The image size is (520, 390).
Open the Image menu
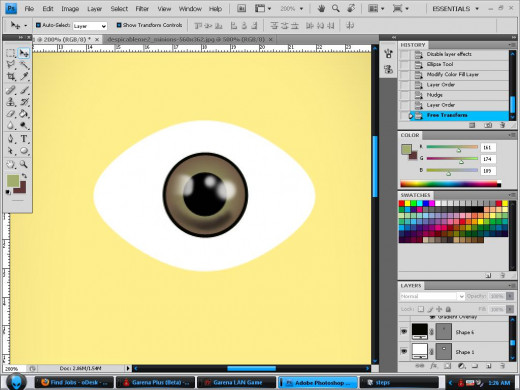click(x=70, y=9)
